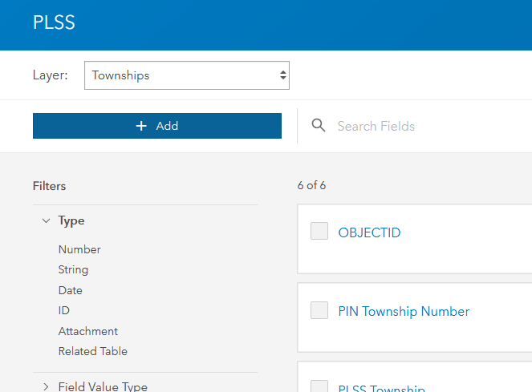The image size is (532, 392).
Task: Click the PLSS page title
Action: (54, 22)
